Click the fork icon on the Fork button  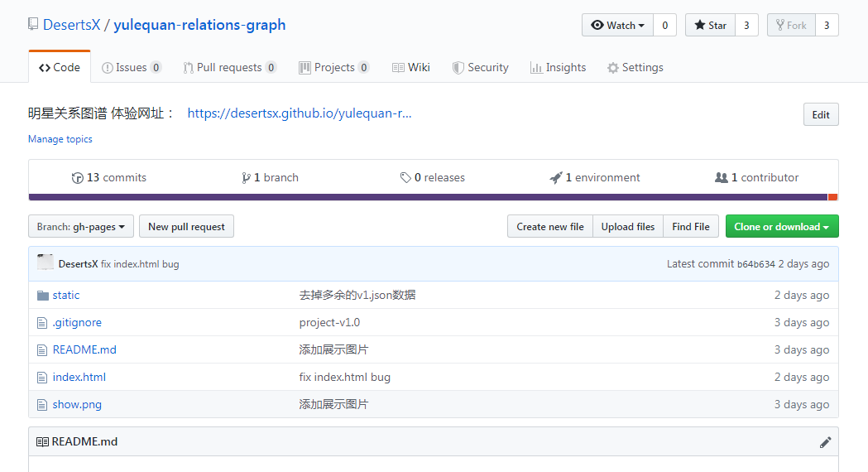(780, 25)
